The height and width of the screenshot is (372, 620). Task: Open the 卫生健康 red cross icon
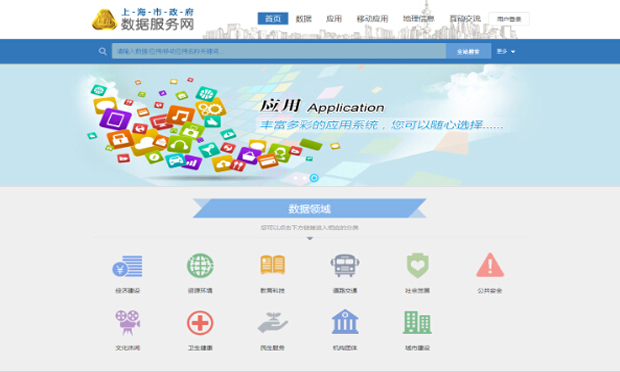coord(200,323)
